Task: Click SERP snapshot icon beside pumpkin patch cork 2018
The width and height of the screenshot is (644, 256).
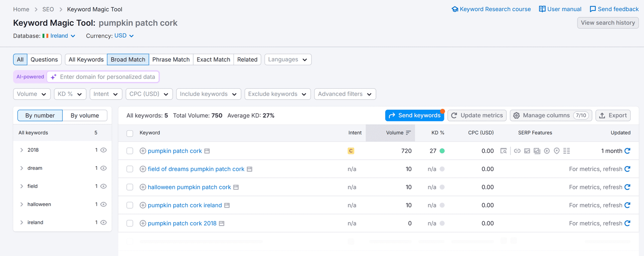Action: click(x=221, y=223)
